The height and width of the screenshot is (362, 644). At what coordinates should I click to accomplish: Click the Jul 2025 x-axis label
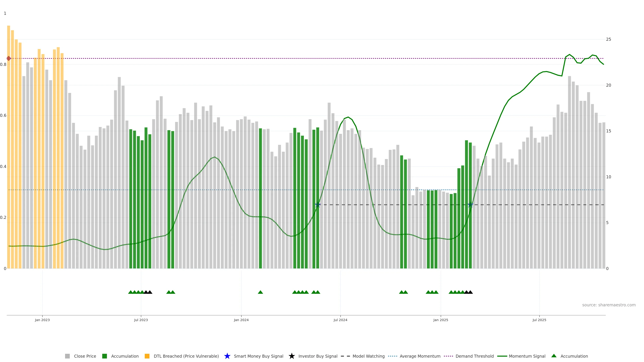click(x=539, y=320)
